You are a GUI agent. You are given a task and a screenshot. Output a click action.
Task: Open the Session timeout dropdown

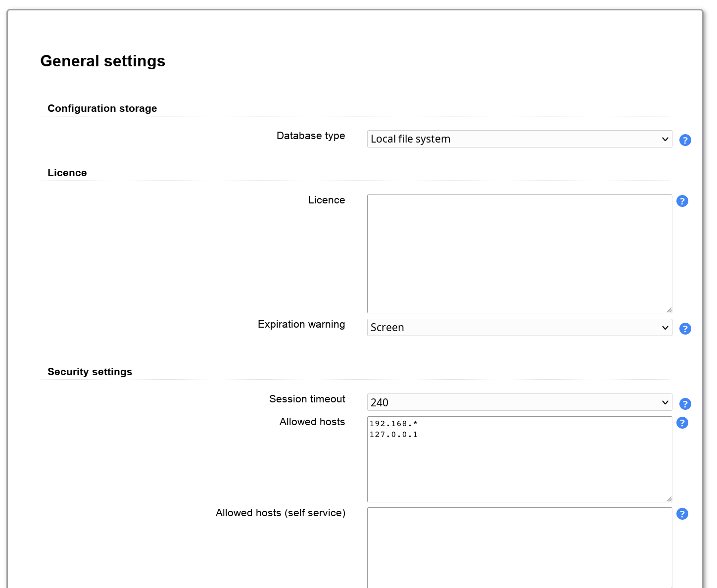click(x=519, y=402)
